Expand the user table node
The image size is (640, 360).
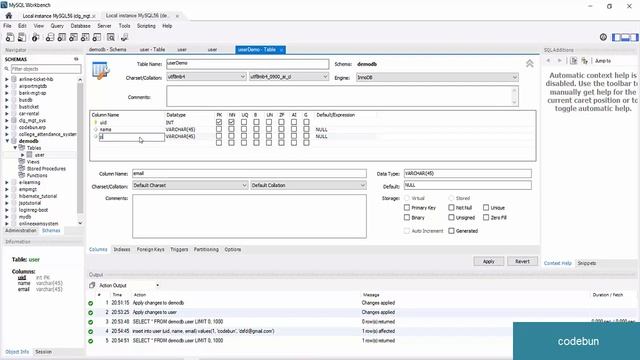pyautogui.click(x=22, y=155)
